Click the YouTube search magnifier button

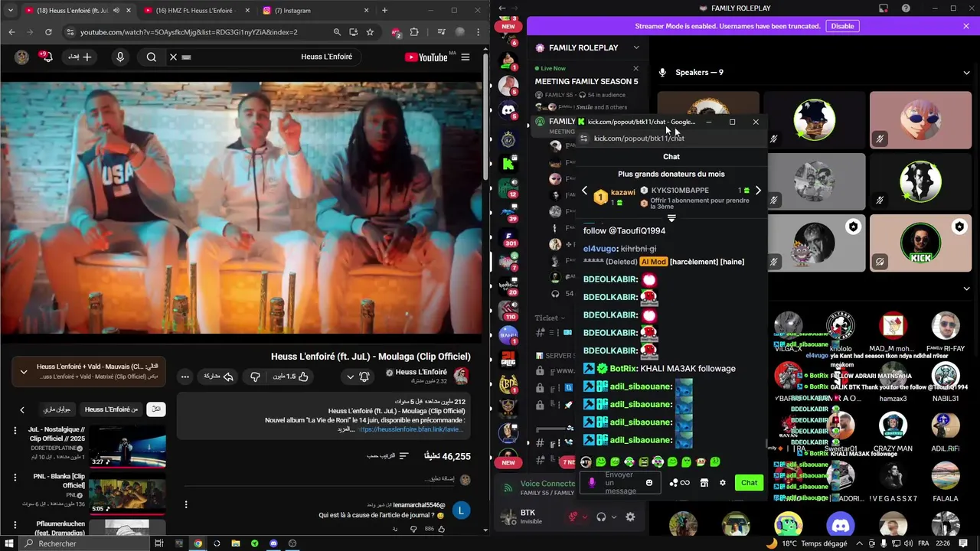tap(152, 57)
